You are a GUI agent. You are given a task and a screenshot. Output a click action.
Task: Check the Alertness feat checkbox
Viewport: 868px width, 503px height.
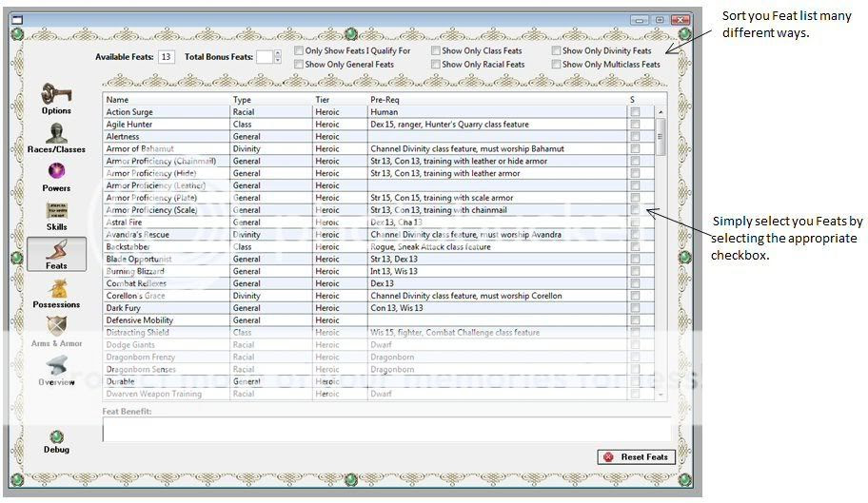click(635, 136)
